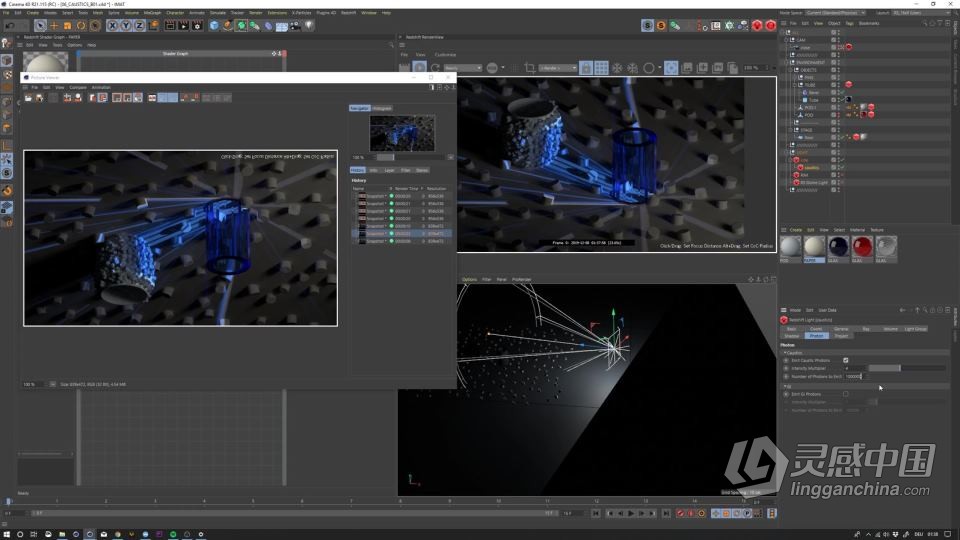Image resolution: width=960 pixels, height=540 pixels.
Task: Collapse the GI section
Action: point(785,387)
